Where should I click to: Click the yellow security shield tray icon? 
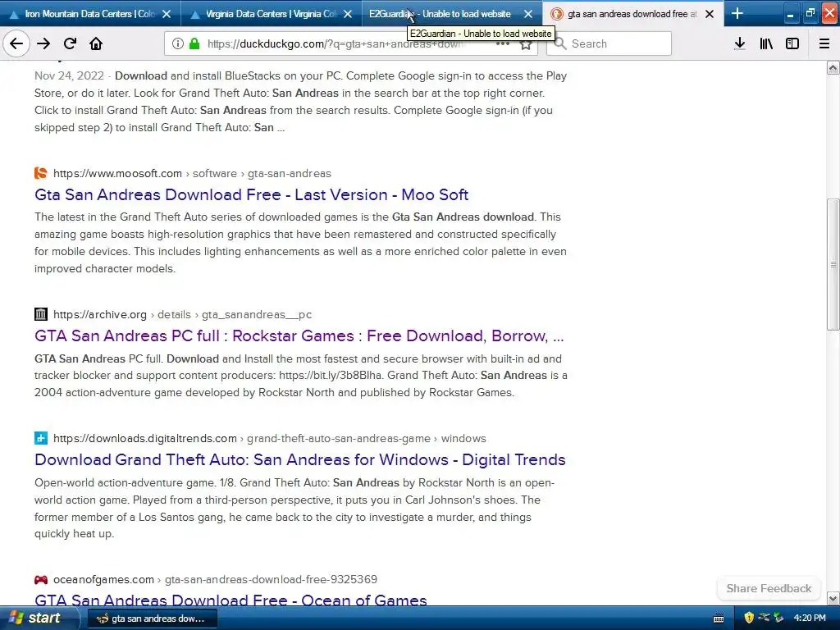pos(749,619)
